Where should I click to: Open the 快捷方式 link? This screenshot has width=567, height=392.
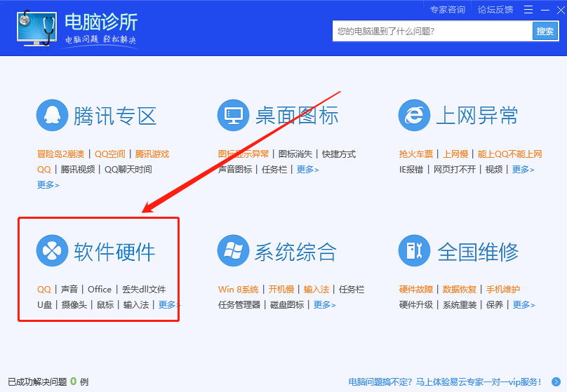[339, 154]
